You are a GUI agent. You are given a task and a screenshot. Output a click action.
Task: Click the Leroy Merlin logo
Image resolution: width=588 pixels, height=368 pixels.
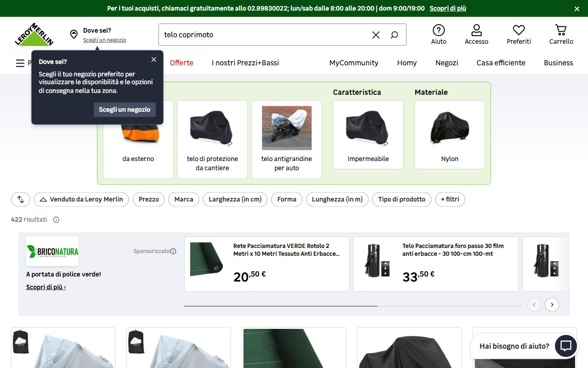(x=34, y=34)
